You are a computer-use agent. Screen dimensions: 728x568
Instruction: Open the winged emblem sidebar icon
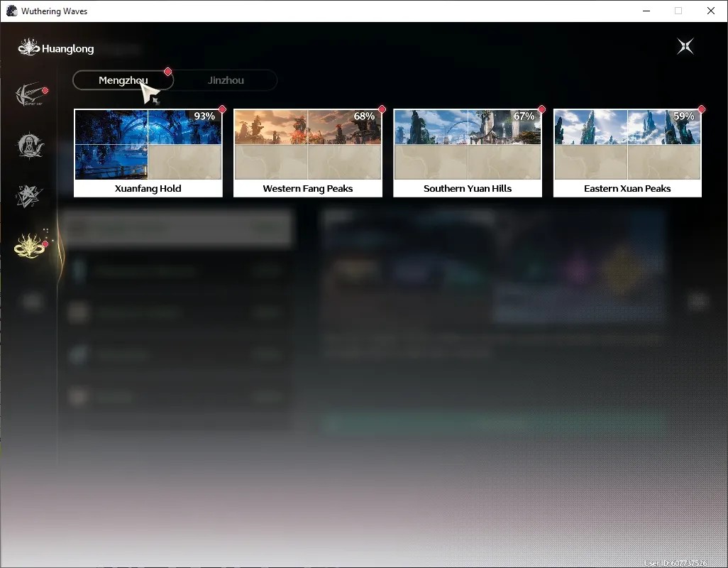[x=31, y=94]
